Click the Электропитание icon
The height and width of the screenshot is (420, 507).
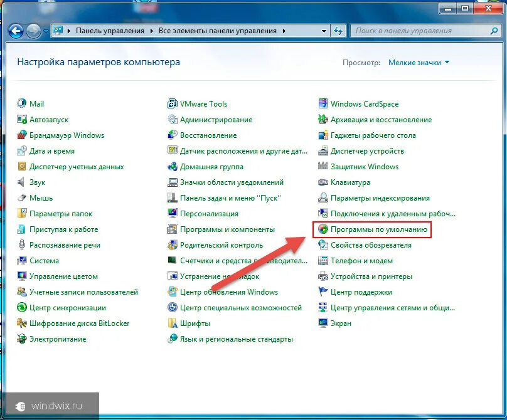[22, 339]
